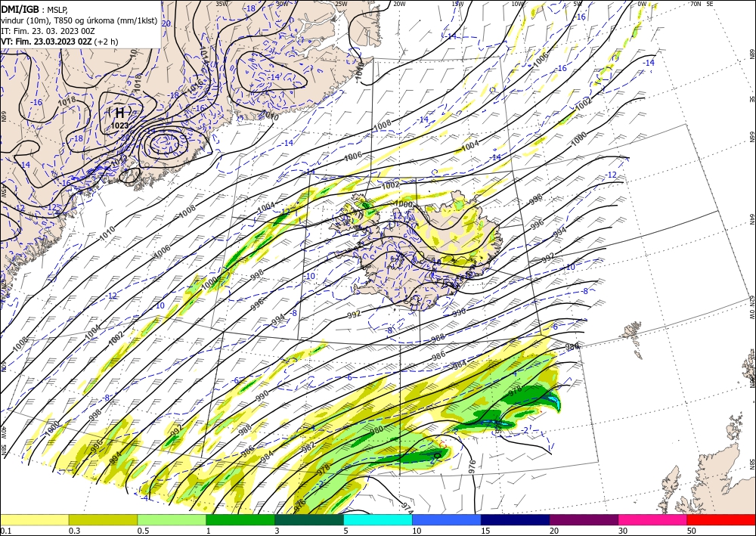Select the green 1–3 mm legend swatch
This screenshot has height=536, width=756.
[240, 519]
